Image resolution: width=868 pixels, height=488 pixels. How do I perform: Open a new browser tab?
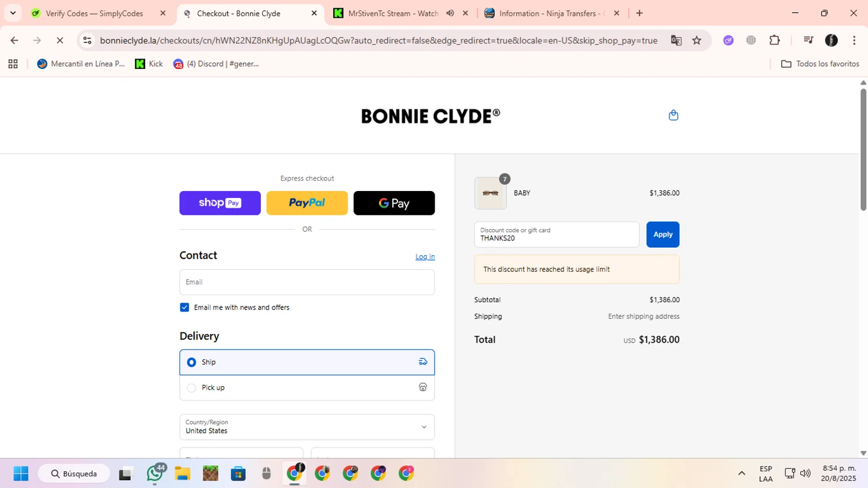[639, 13]
